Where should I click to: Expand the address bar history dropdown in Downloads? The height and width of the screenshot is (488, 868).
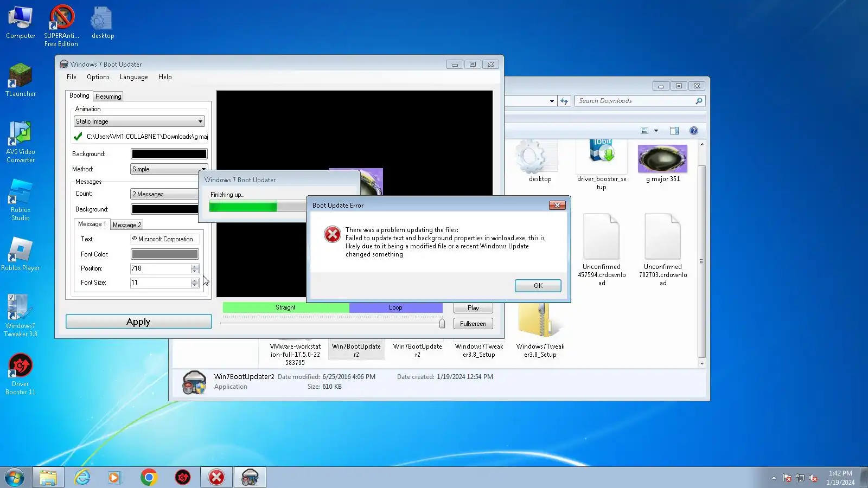(552, 101)
